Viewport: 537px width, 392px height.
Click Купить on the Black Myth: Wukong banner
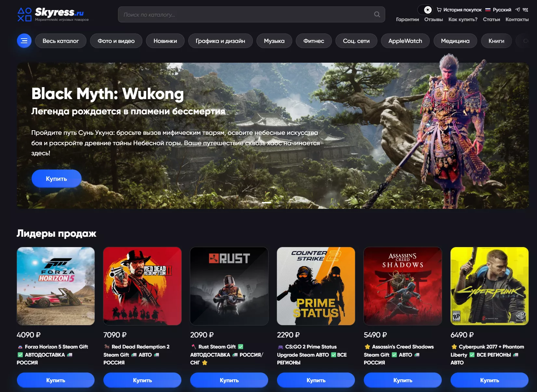click(56, 179)
